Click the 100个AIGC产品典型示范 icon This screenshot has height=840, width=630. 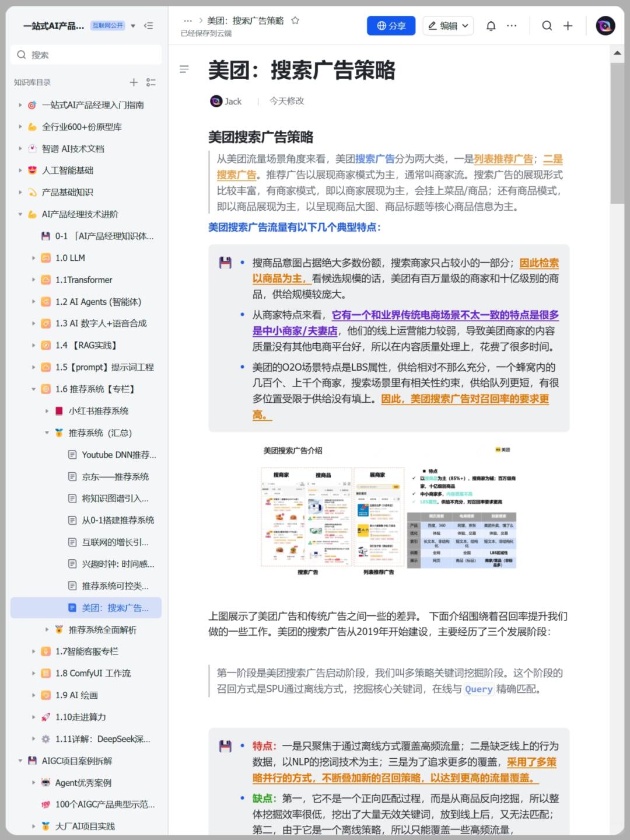click(x=45, y=804)
